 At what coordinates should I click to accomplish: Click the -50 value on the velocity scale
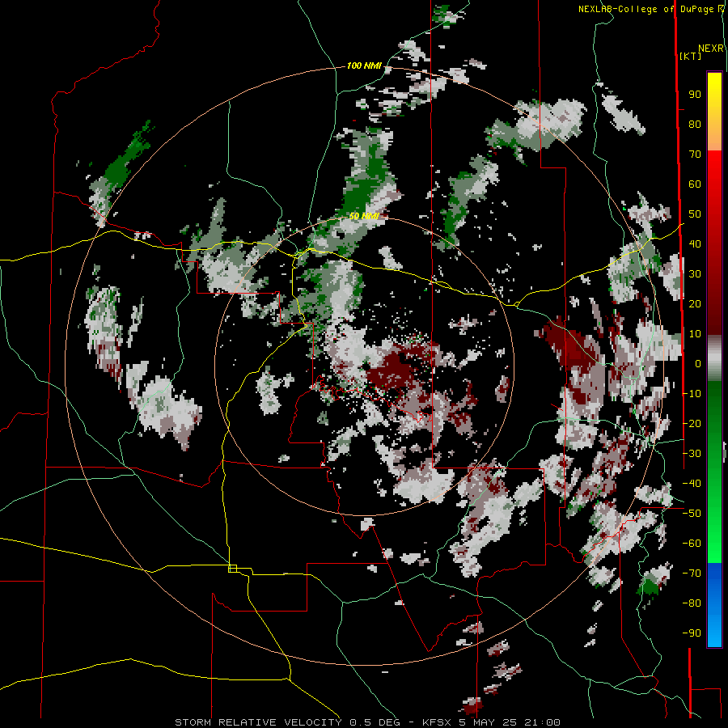(x=692, y=513)
